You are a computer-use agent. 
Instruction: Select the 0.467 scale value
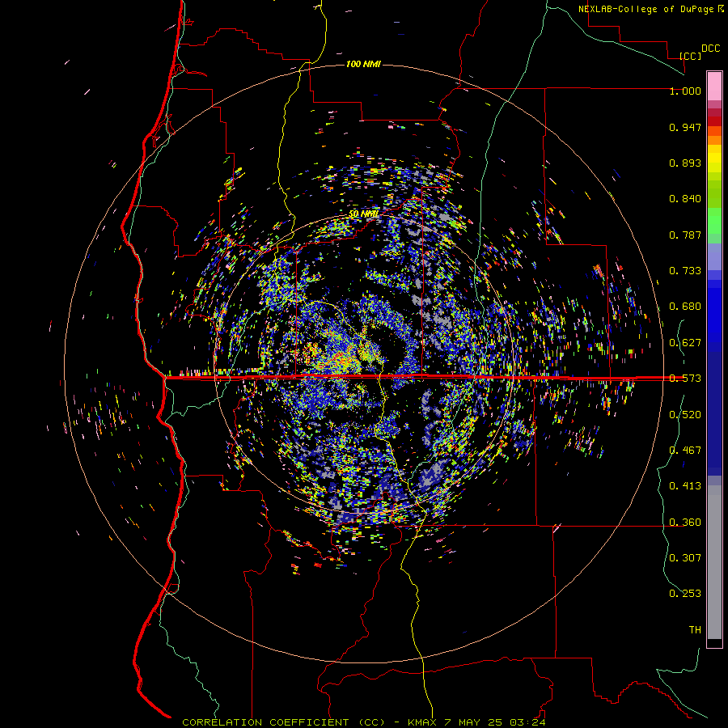[x=685, y=451]
